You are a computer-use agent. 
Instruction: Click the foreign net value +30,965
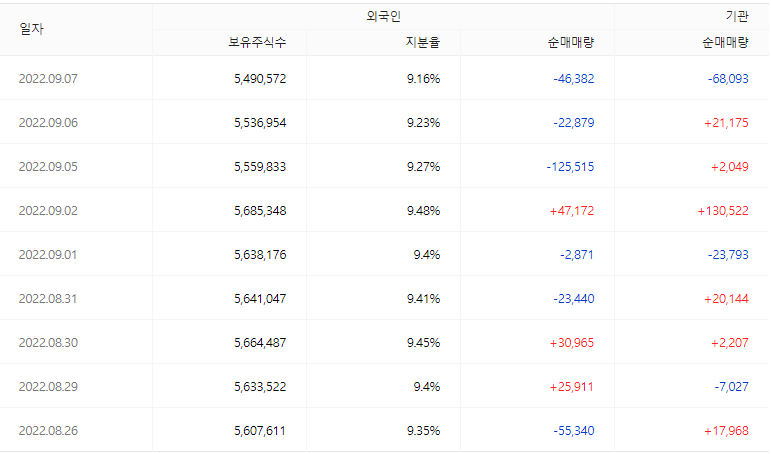click(572, 343)
